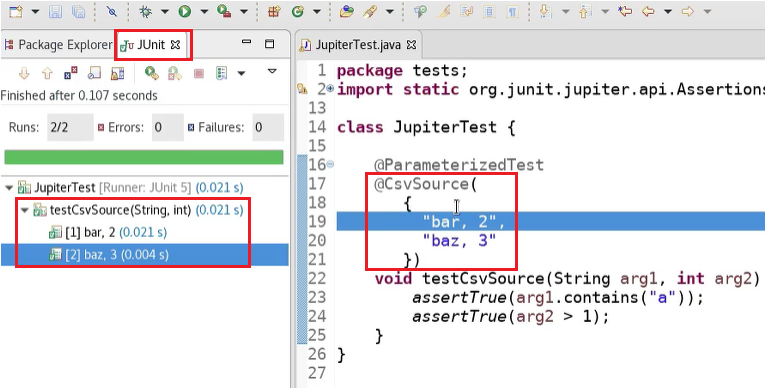Click the Debug bug toolbar icon

pyautogui.click(x=145, y=11)
